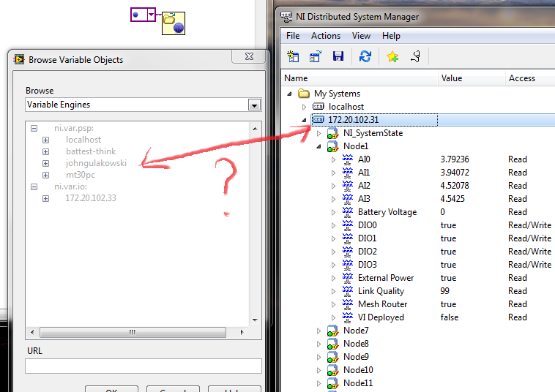Viewport: 555px width, 392px height.
Task: Click the Access column header
Action: (530, 78)
